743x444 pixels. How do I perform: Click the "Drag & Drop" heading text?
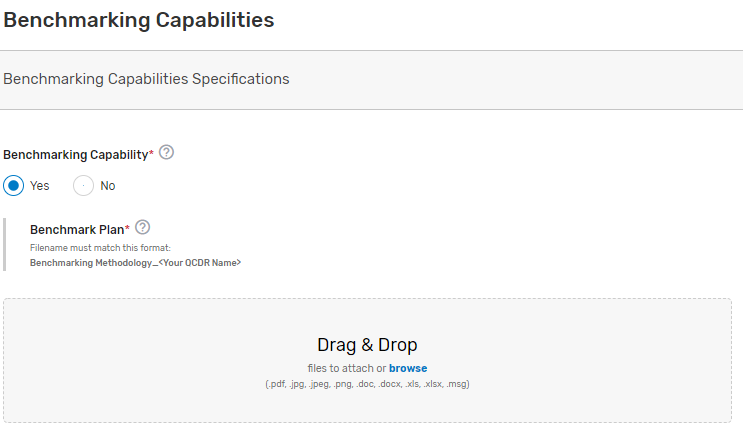(x=367, y=345)
